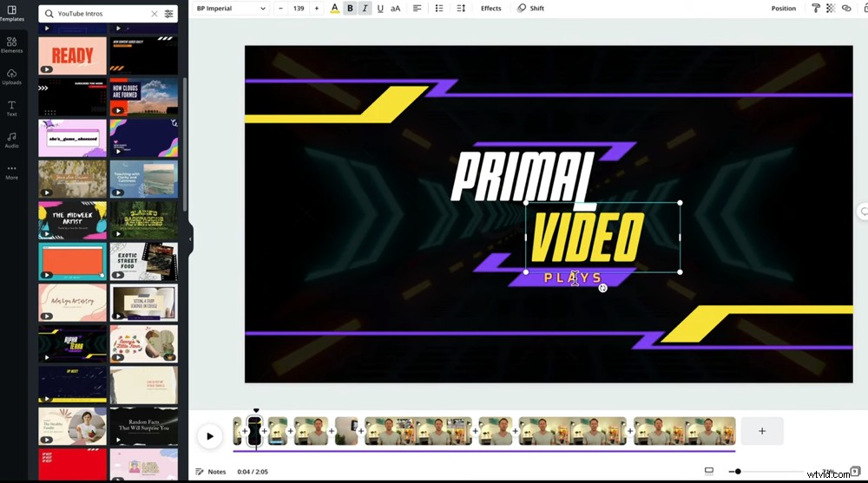Toggle underline formatting
The width and height of the screenshot is (868, 483).
point(380,9)
